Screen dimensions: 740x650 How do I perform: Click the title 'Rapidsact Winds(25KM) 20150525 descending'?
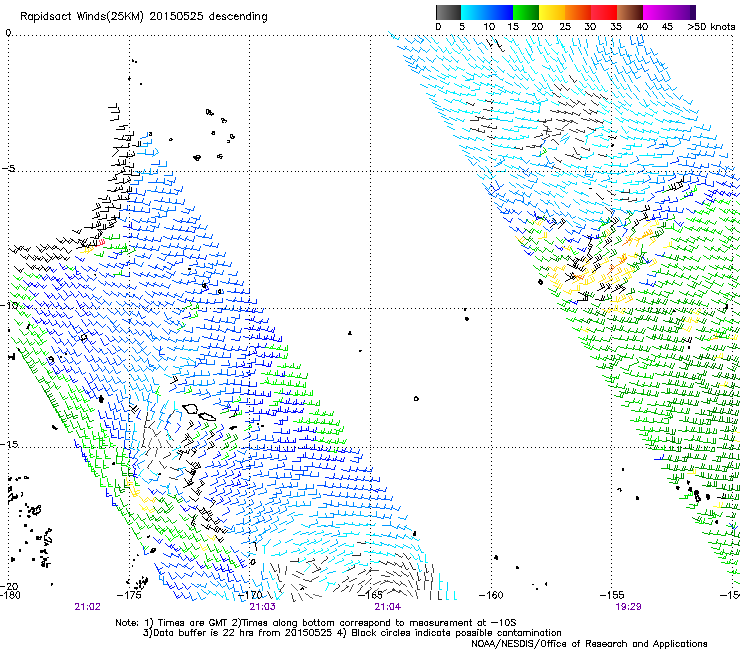point(143,17)
